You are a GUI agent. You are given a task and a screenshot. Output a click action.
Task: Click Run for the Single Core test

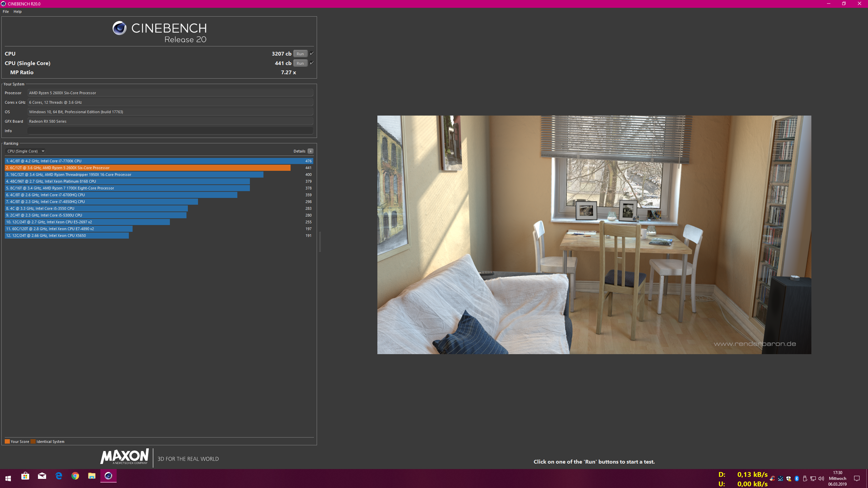pos(300,63)
